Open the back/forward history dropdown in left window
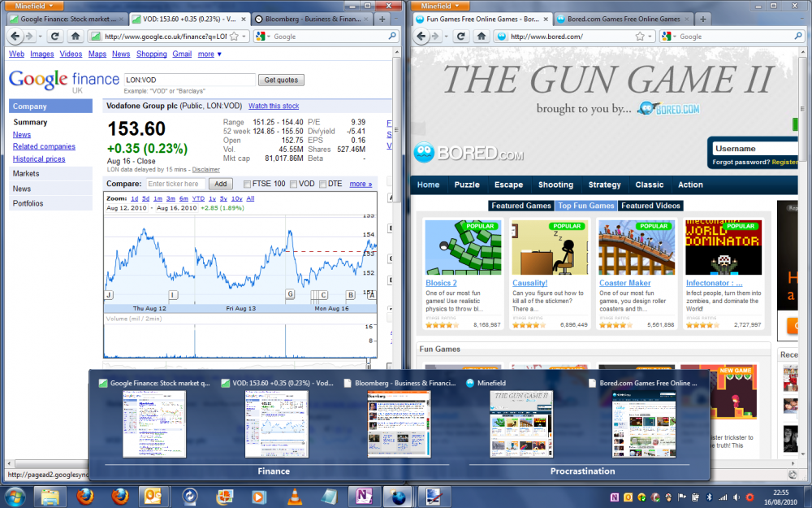 (x=41, y=37)
